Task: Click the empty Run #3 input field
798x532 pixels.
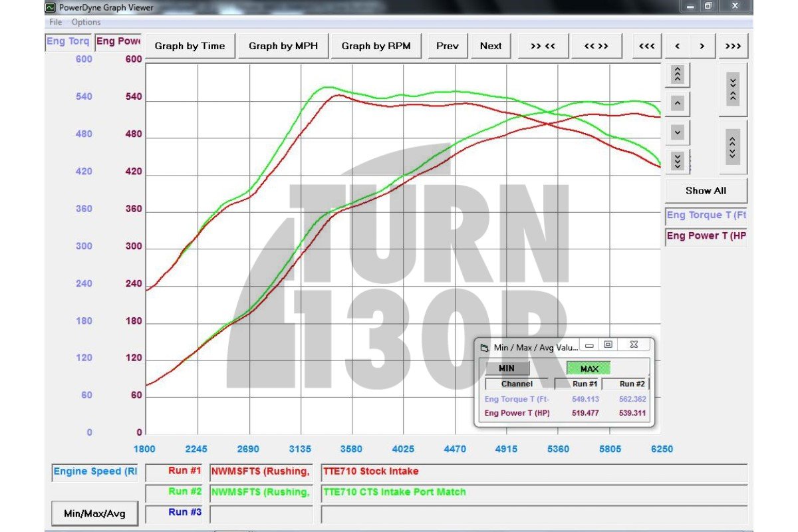Action: (x=261, y=513)
